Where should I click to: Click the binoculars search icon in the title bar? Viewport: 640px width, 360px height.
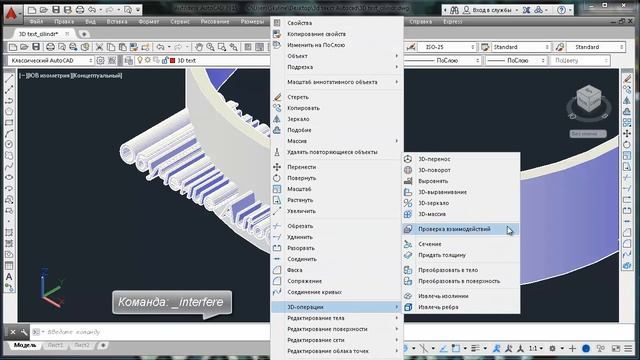tap(454, 10)
